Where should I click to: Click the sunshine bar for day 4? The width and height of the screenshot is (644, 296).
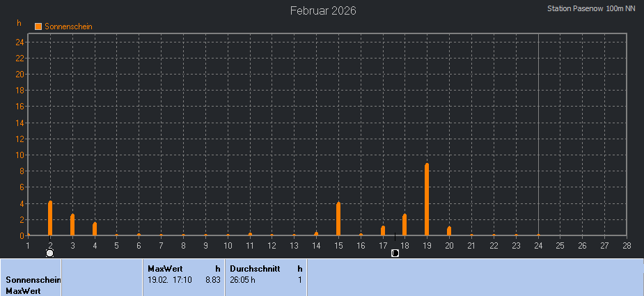tap(95, 228)
